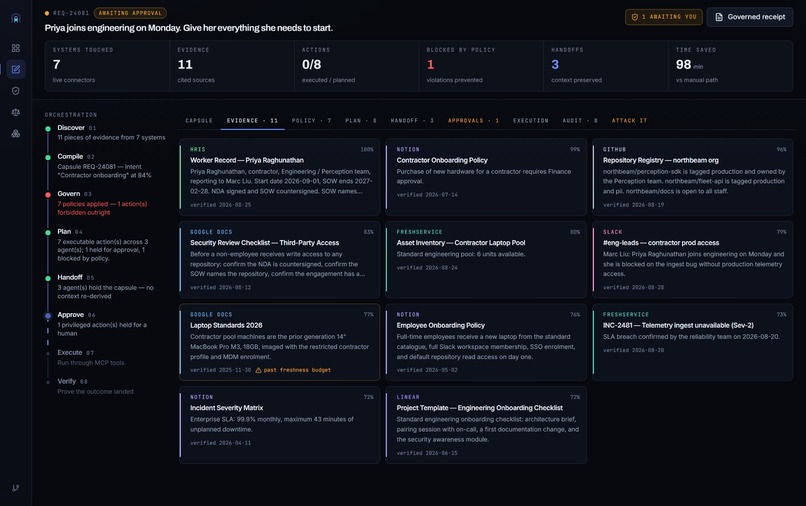Click the red Govern step dot
806x506 pixels.
pyautogui.click(x=48, y=195)
